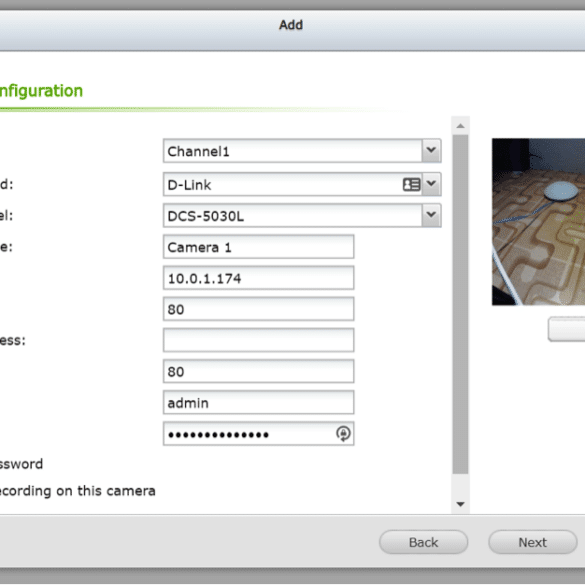
Task: Open the Channel1 dropdown arrow
Action: click(x=431, y=151)
